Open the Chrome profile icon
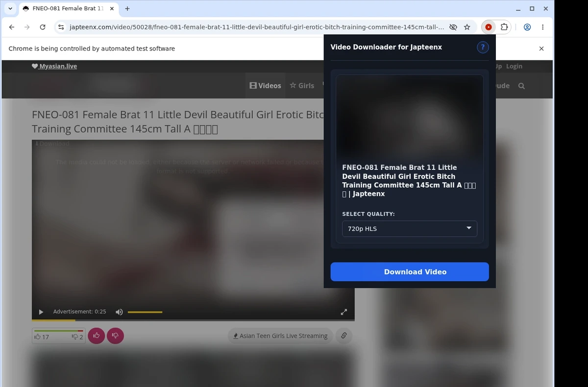 pyautogui.click(x=527, y=27)
